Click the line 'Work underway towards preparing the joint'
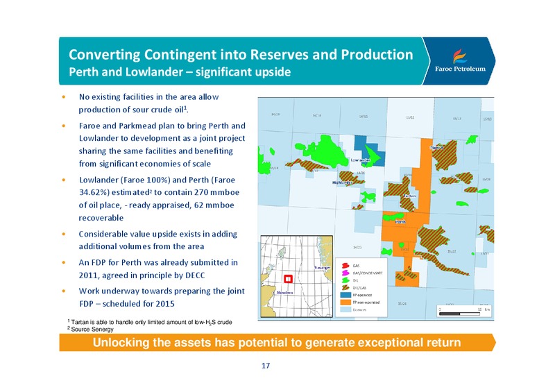Screen dimensions: 555x392 (162, 291)
